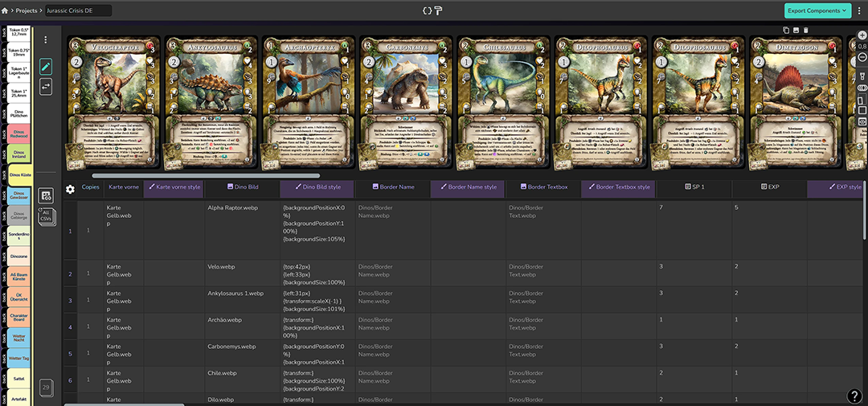Click the Archäo.webp cell
The height and width of the screenshot is (406, 868).
(x=243, y=326)
